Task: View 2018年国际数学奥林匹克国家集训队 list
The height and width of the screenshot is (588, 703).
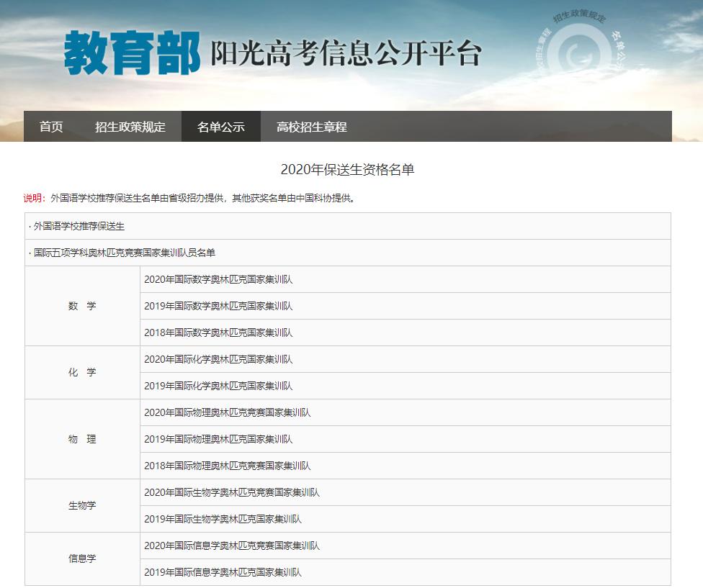Action: coord(218,333)
